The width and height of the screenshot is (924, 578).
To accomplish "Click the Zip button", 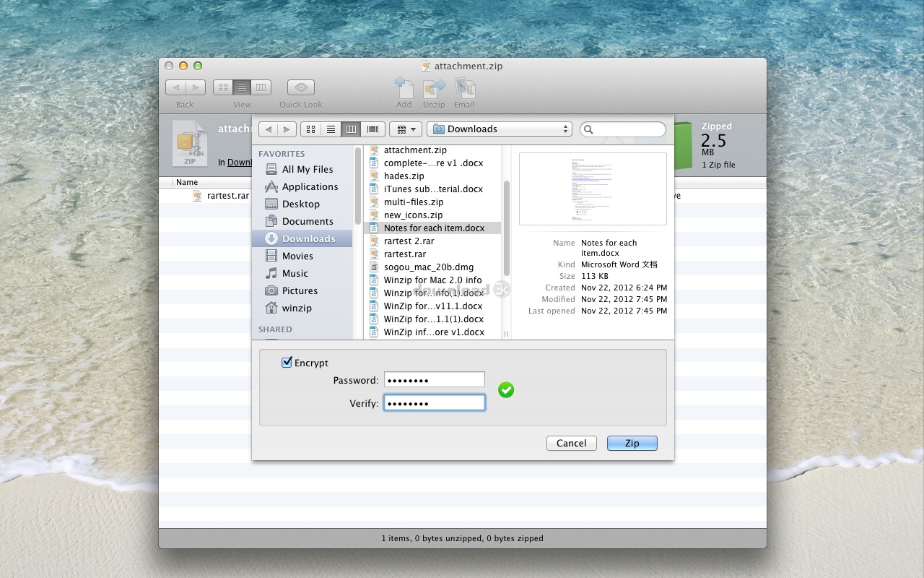I will [632, 444].
